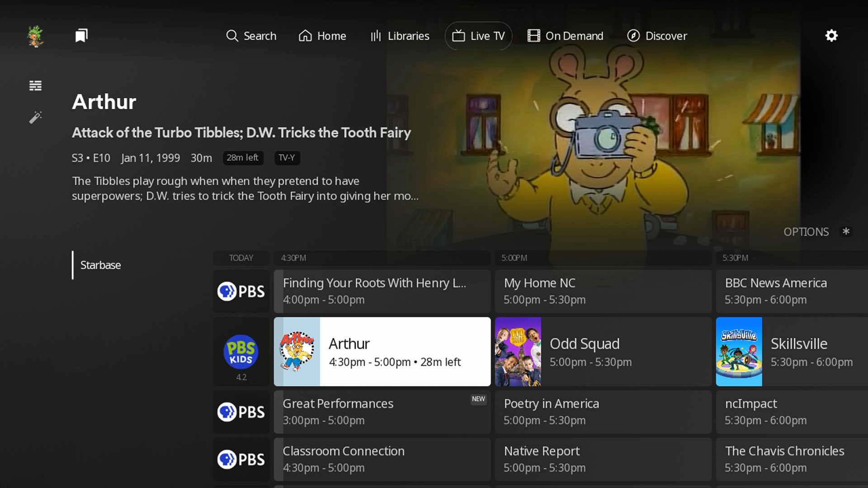Open My Home NC program
Image resolution: width=868 pixels, height=488 pixels.
[x=604, y=291]
